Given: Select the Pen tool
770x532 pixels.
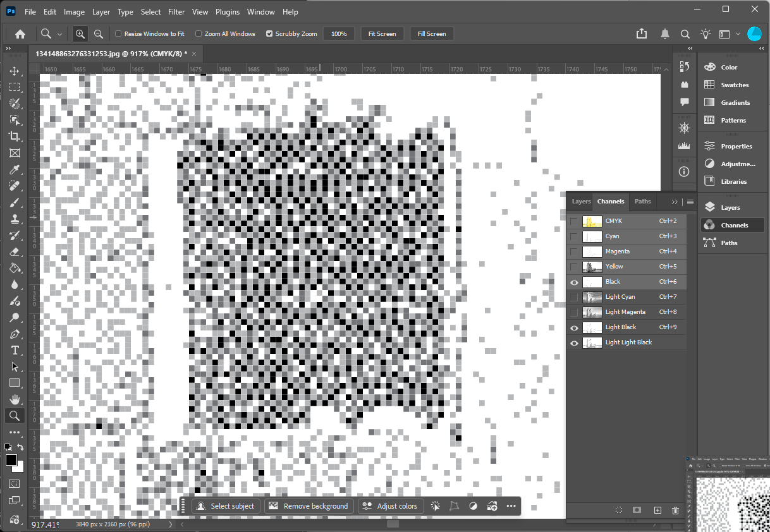Looking at the screenshot, I should [15, 334].
